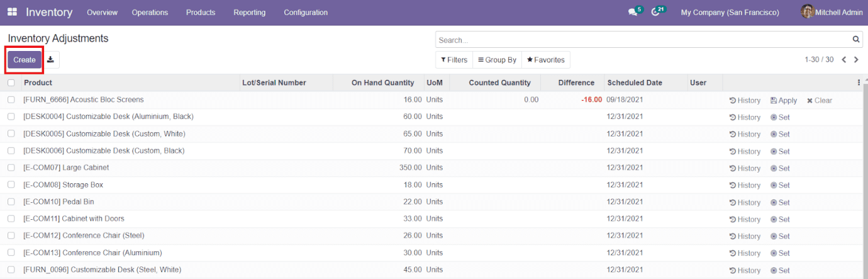Click the download/export icon next to Create

(51, 60)
